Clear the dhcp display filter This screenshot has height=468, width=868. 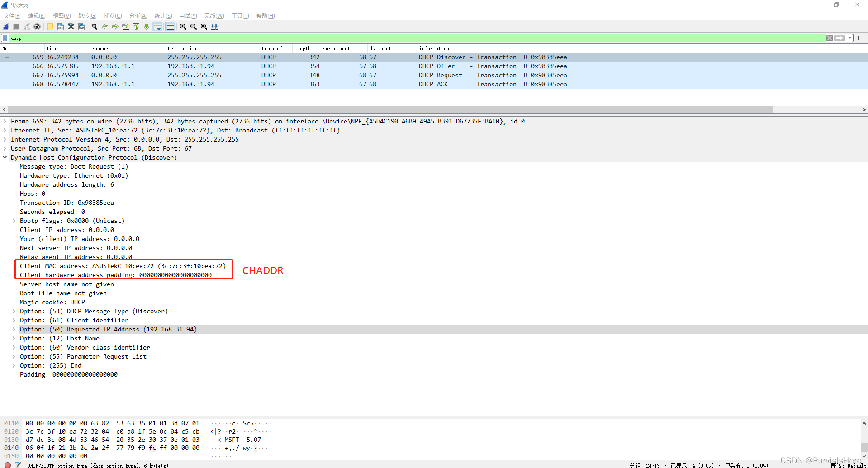pyautogui.click(x=830, y=38)
